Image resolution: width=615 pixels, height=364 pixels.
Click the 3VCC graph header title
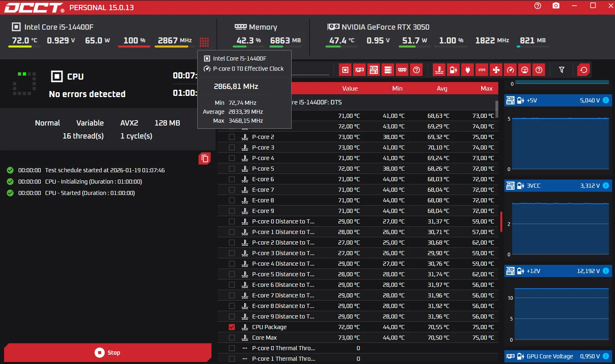tap(534, 186)
